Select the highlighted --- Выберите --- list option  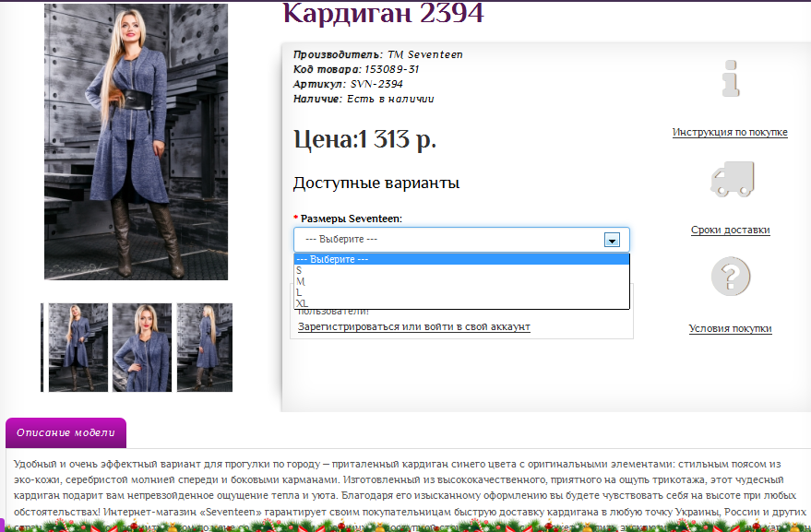[462, 259]
